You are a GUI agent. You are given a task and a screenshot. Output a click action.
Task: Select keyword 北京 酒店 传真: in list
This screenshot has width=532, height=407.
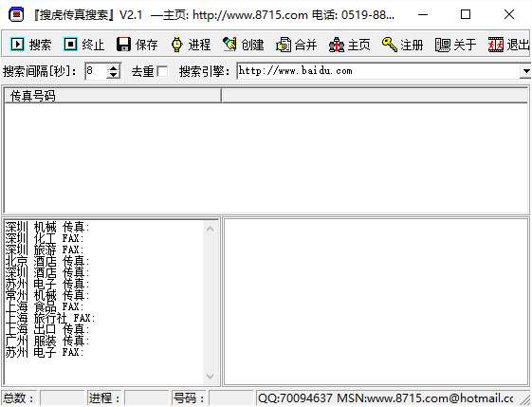pos(47,261)
